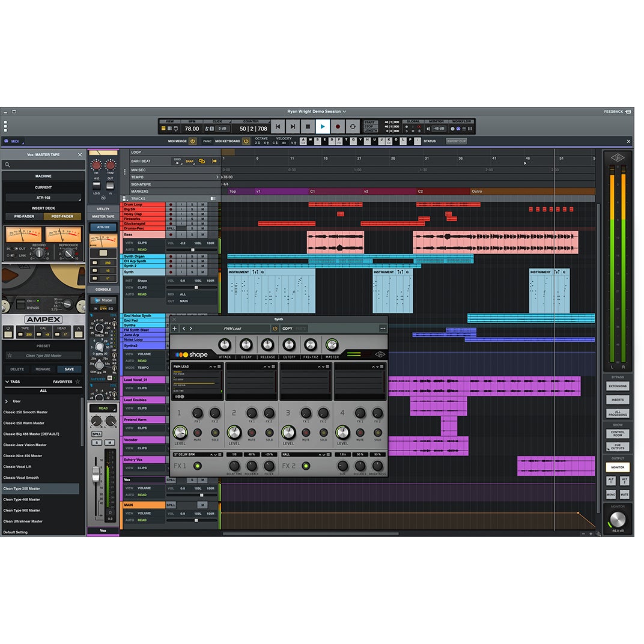Click Copy in the Synth plugin header
Image resolution: width=644 pixels, height=644 pixels.
(287, 329)
